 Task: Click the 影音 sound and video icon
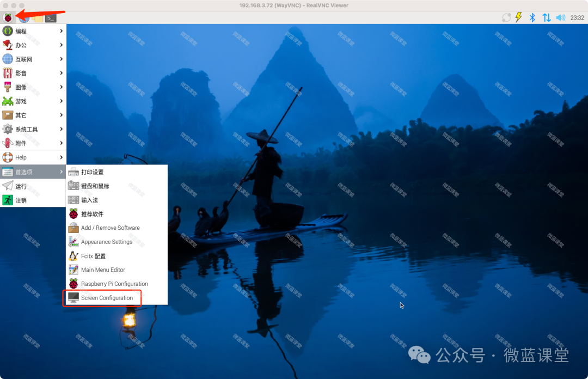8,73
